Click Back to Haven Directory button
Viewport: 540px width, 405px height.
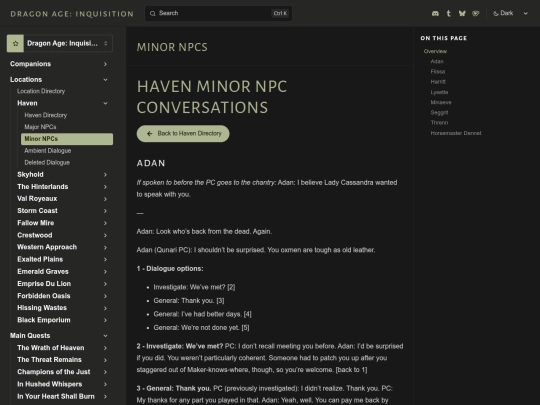[183, 134]
